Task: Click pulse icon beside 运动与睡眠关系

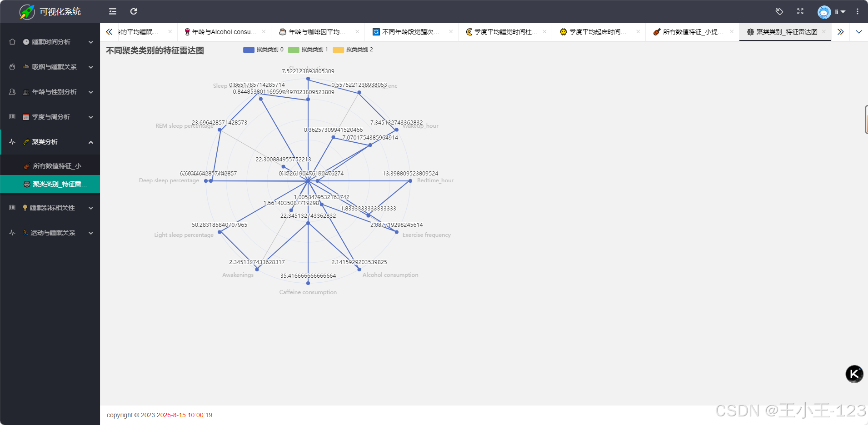Action: (x=12, y=233)
